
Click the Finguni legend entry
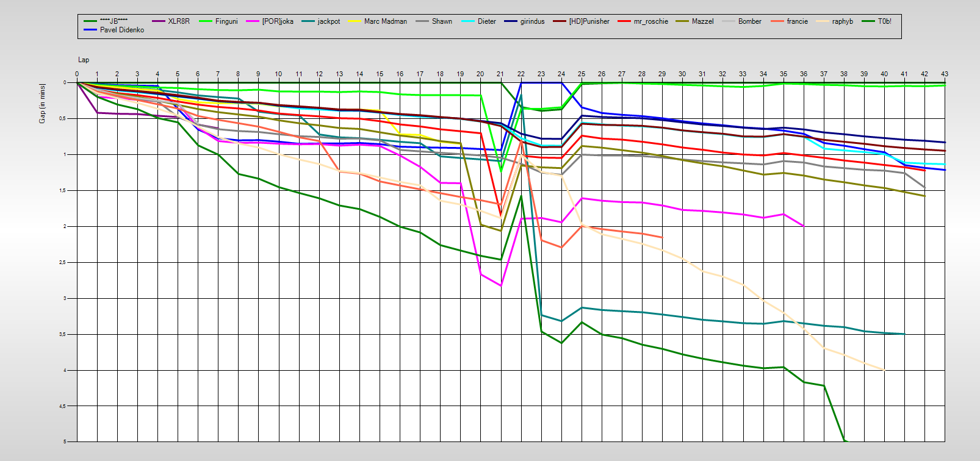coord(226,21)
